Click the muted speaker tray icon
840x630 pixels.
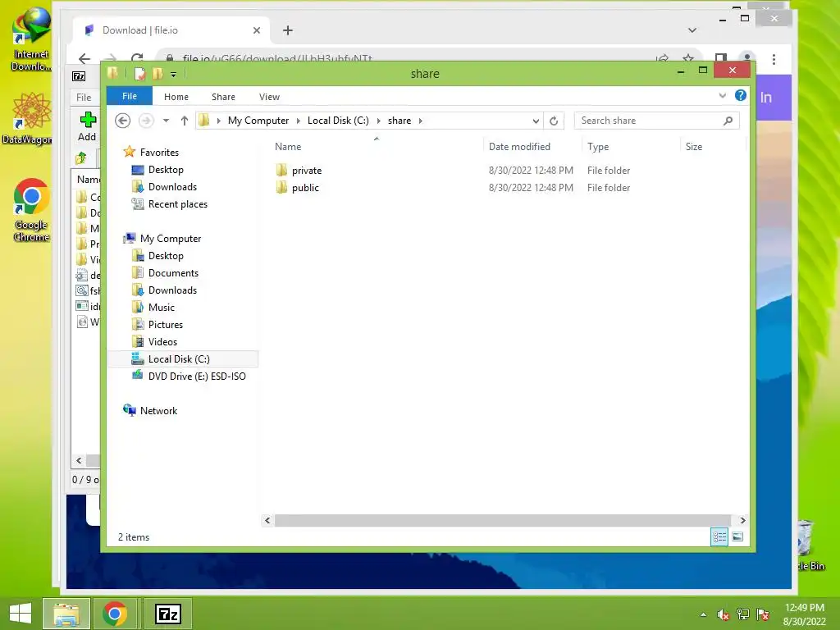(724, 614)
